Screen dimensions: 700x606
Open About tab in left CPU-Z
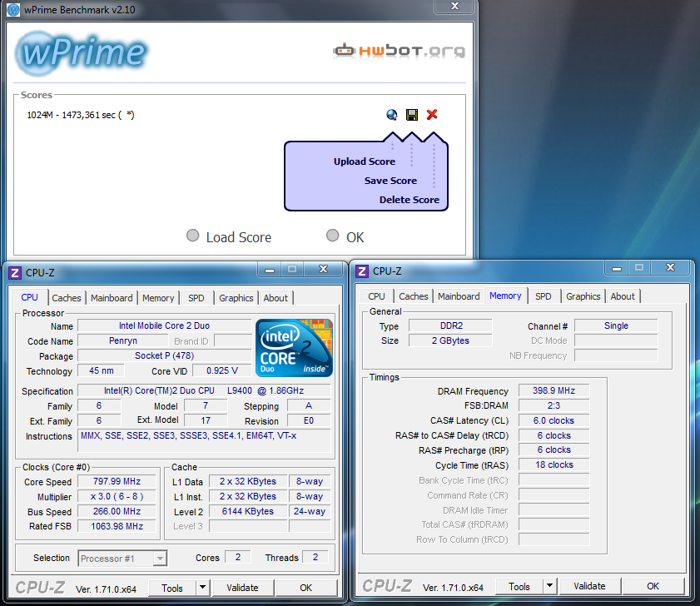tap(276, 298)
